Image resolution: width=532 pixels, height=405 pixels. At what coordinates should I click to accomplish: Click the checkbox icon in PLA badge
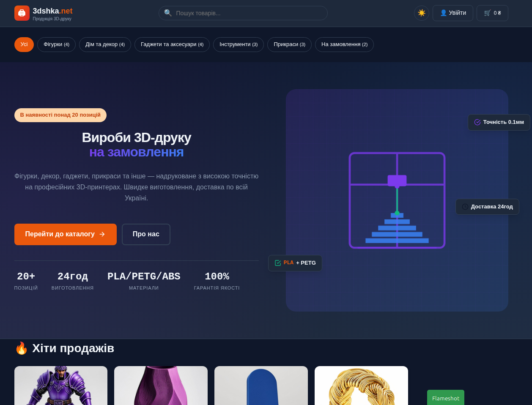click(x=278, y=263)
